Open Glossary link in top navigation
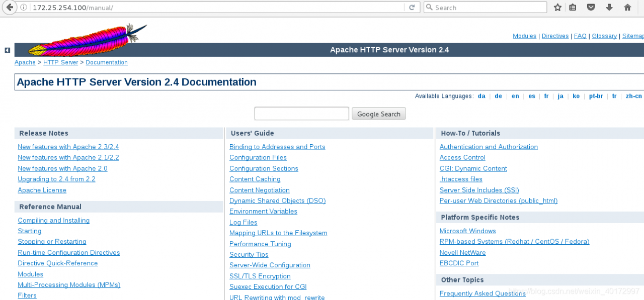644x300 pixels. pyautogui.click(x=604, y=36)
